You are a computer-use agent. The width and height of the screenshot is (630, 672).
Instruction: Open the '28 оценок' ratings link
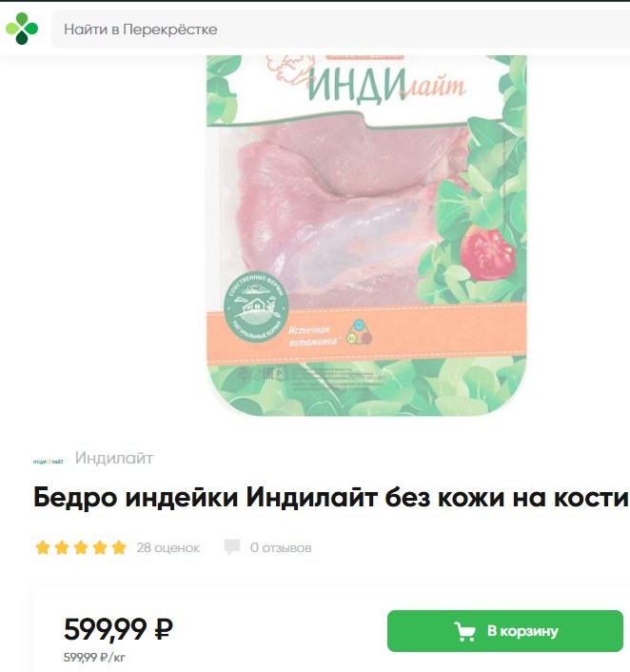click(168, 547)
